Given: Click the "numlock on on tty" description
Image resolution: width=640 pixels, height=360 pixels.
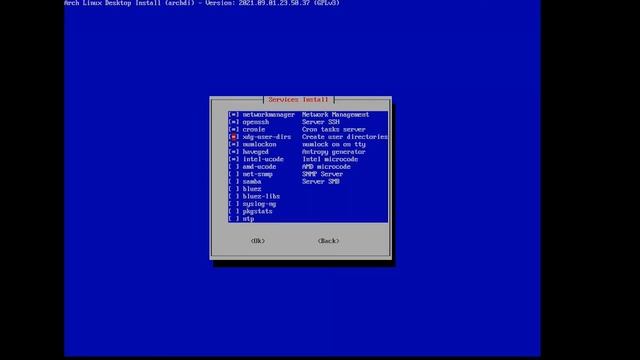Looking at the screenshot, I should pyautogui.click(x=334, y=144).
